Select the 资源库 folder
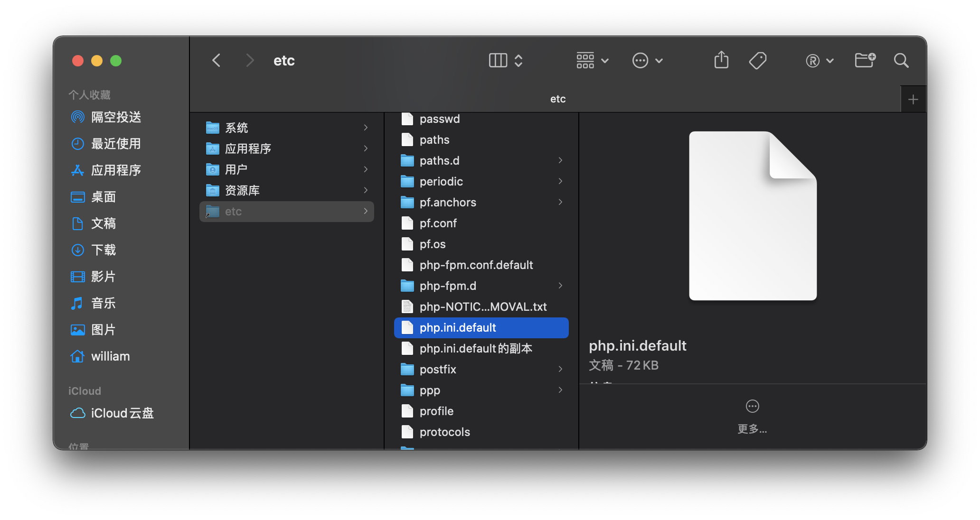This screenshot has height=520, width=980. 287,190
